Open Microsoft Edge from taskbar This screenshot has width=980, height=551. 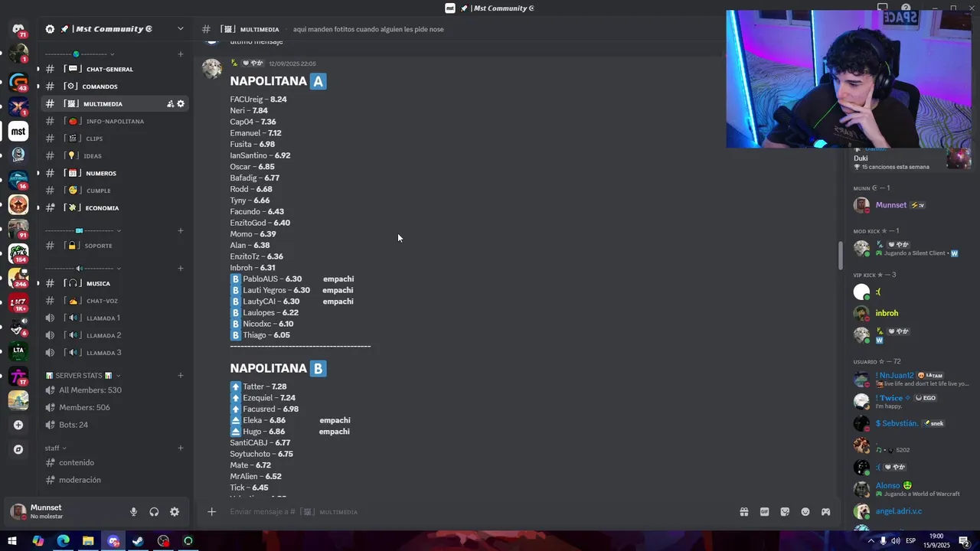point(63,541)
